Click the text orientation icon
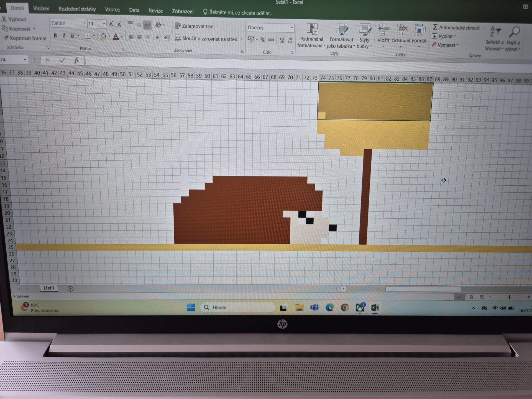 coord(158,25)
